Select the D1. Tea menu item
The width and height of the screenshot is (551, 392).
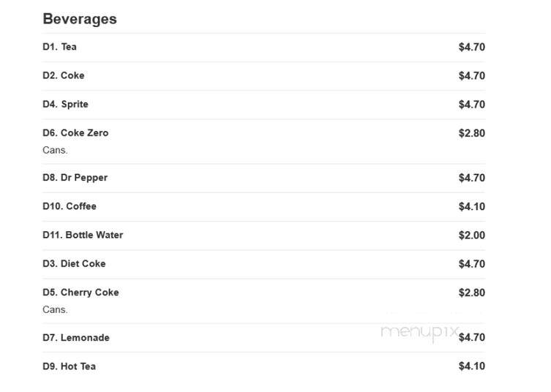point(264,47)
